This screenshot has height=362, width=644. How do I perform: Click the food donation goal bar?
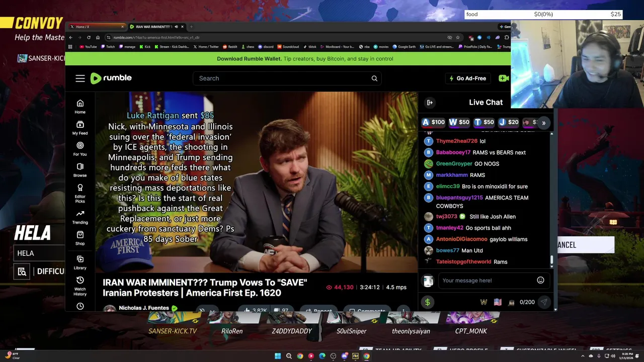(x=544, y=15)
